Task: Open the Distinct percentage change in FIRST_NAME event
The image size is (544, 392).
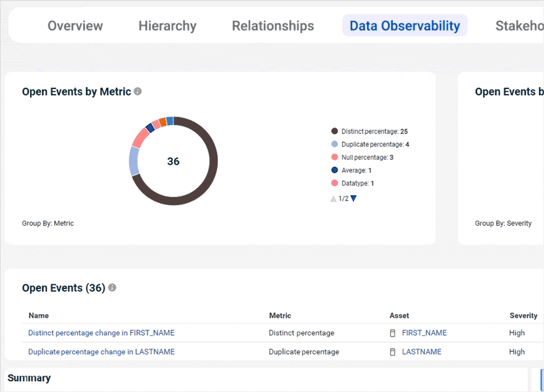Action: coord(101,333)
